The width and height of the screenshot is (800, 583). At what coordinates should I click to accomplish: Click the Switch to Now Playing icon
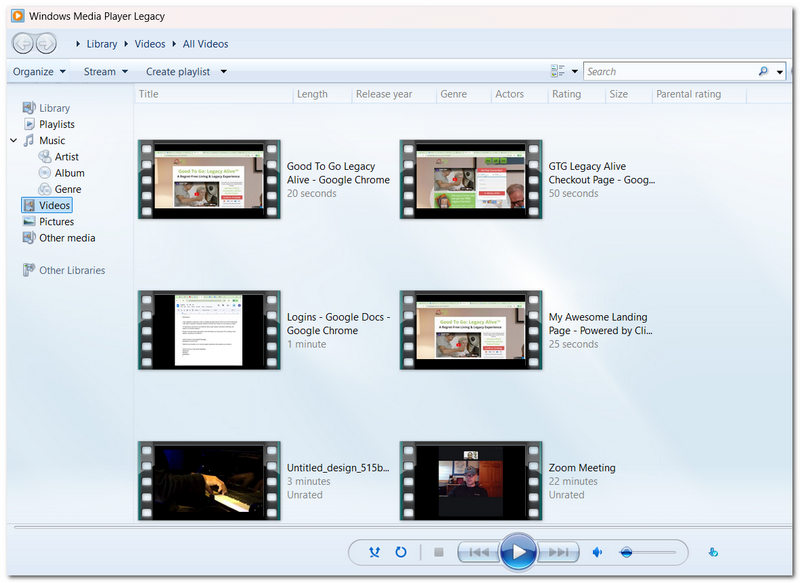pyautogui.click(x=713, y=552)
